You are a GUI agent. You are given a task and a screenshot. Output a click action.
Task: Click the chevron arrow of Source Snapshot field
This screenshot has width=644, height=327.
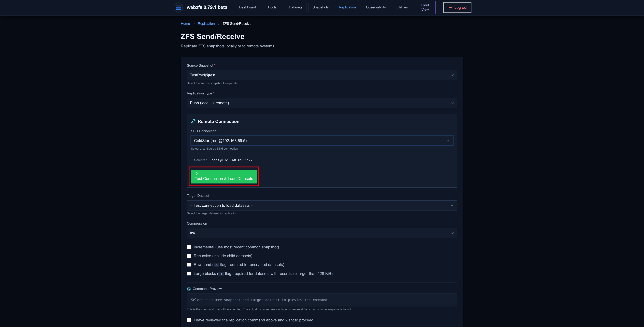click(x=452, y=75)
